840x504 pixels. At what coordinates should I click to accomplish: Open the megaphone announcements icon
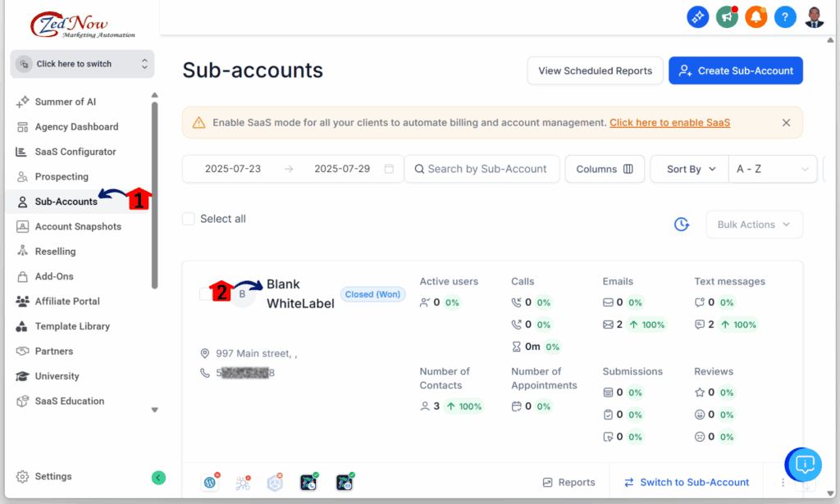tap(727, 17)
